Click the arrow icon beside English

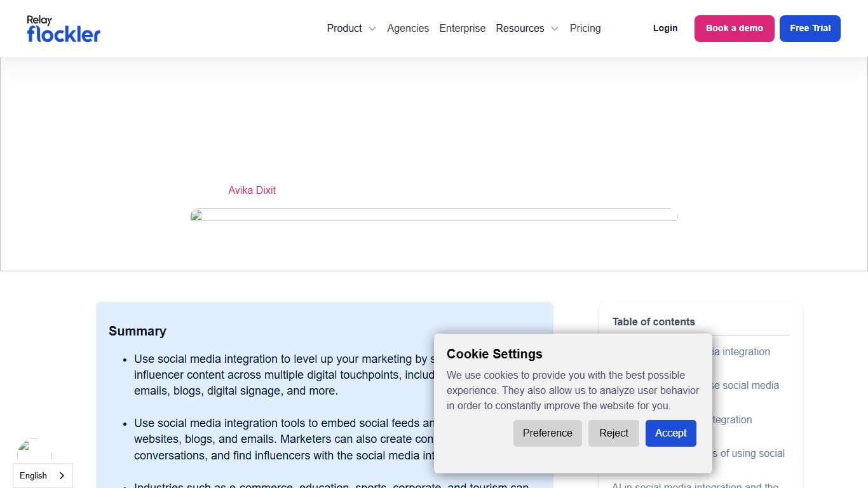pyautogui.click(x=62, y=475)
